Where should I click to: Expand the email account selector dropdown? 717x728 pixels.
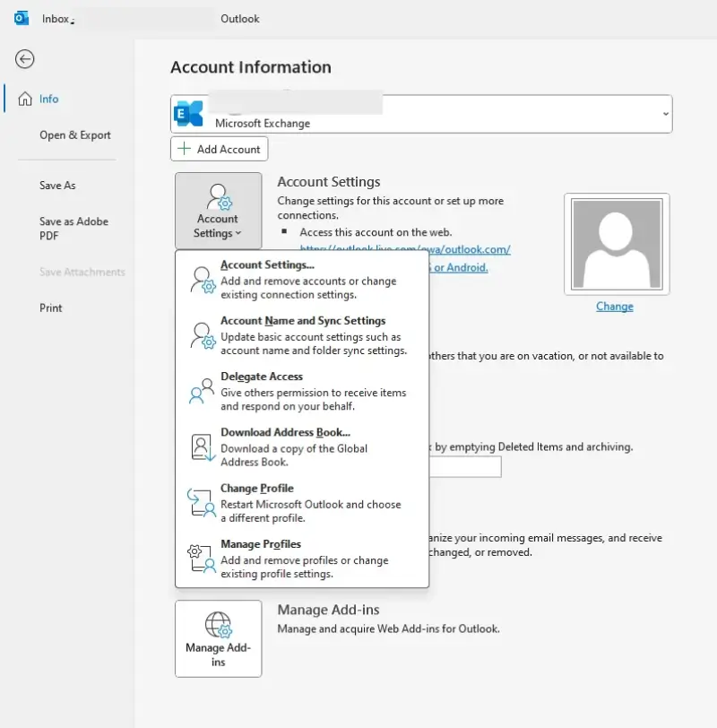(665, 114)
